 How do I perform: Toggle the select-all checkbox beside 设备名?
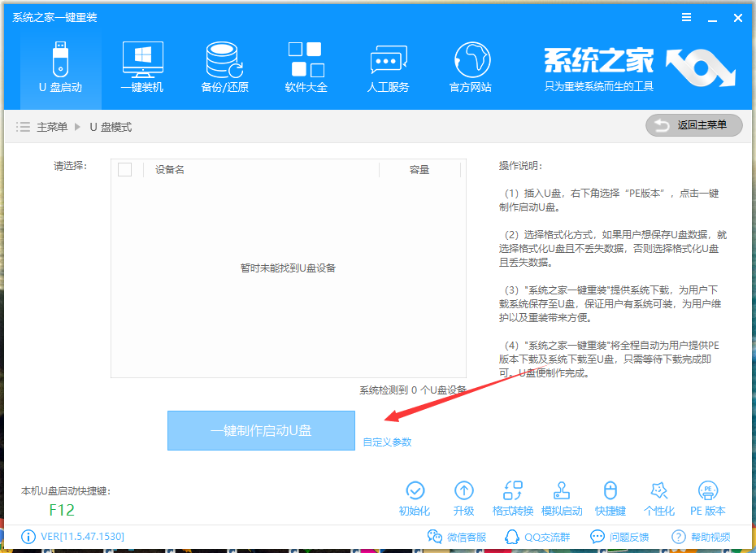125,169
